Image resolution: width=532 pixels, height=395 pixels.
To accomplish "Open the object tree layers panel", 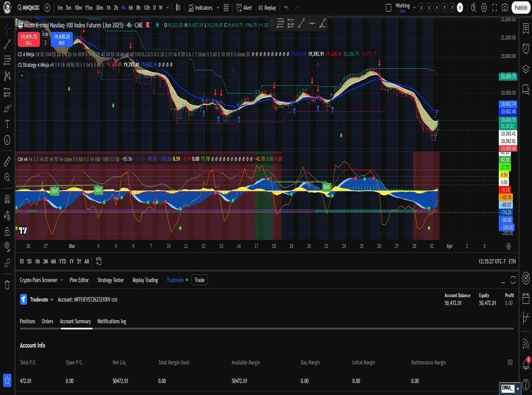I will tap(525, 69).
